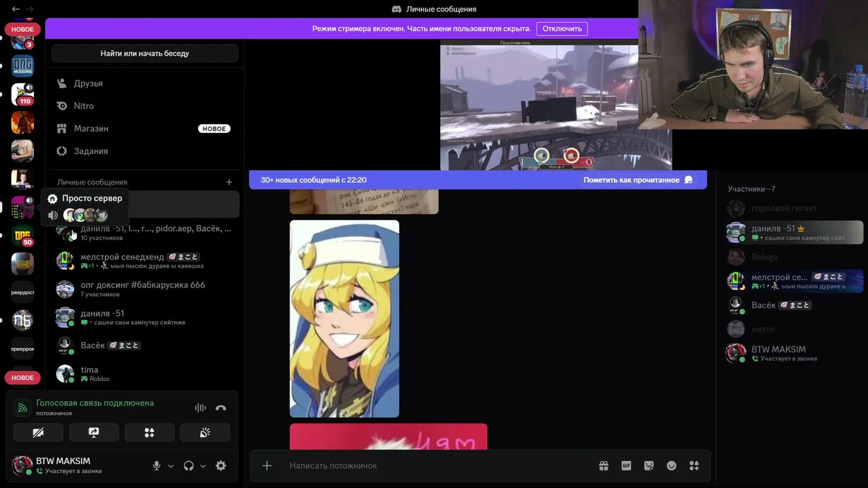Screen dimensions: 868x488
Task: Open the ORG Modding server icon
Action: point(22,66)
